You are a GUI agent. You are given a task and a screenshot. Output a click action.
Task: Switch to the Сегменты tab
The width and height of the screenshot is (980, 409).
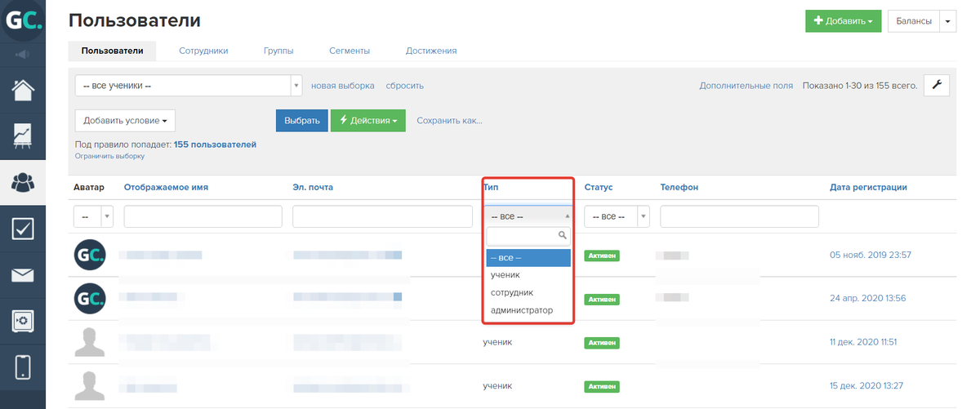[x=350, y=51]
